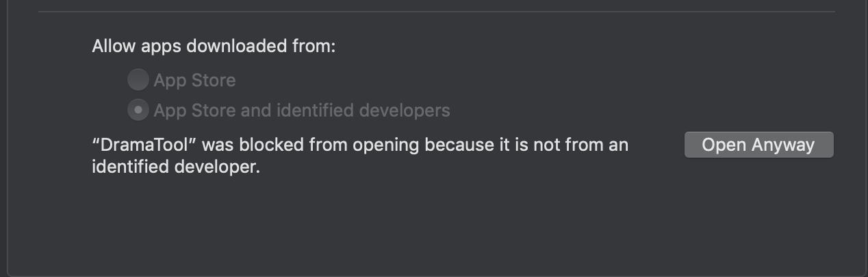The height and width of the screenshot is (277, 868).
Task: Select the App Store radio button
Action: click(x=138, y=80)
